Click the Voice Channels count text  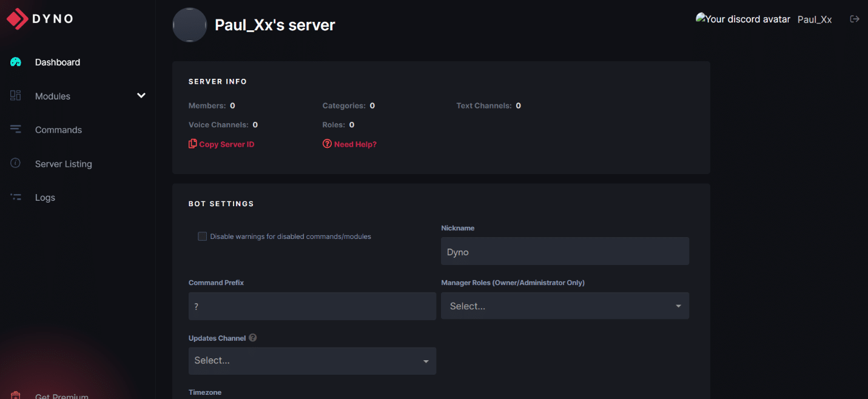[x=223, y=124]
